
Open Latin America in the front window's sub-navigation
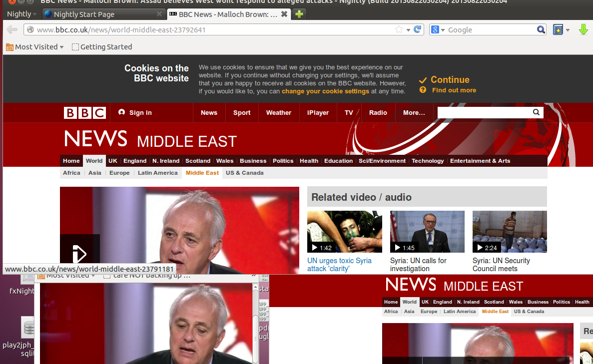157,173
